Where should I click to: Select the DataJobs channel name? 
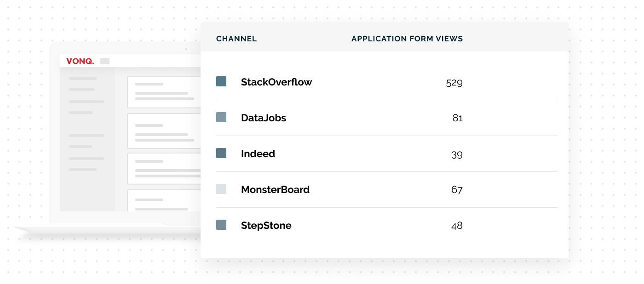tap(264, 118)
